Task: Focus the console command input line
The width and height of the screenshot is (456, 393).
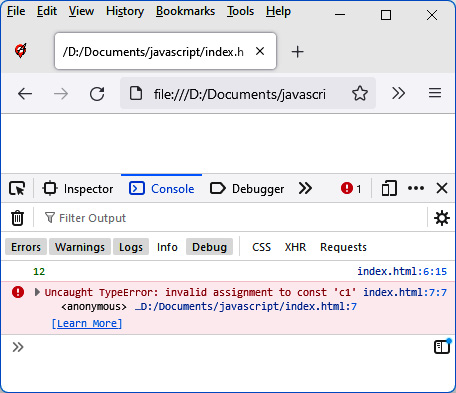Action: (x=227, y=347)
